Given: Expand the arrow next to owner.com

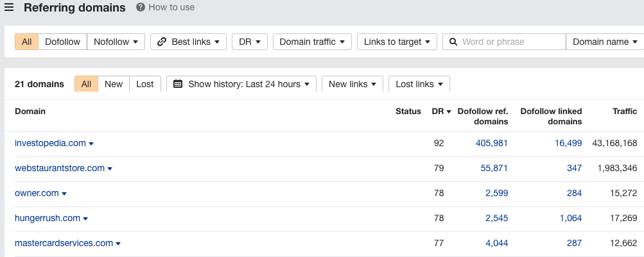Looking at the screenshot, I should pos(64,194).
